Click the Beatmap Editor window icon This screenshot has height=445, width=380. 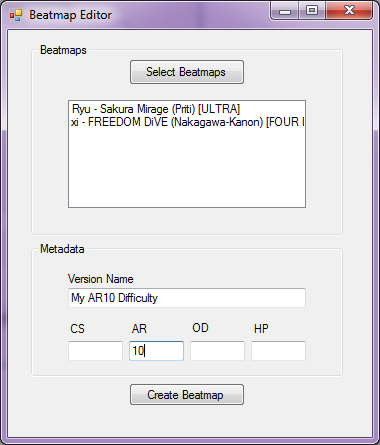click(16, 15)
